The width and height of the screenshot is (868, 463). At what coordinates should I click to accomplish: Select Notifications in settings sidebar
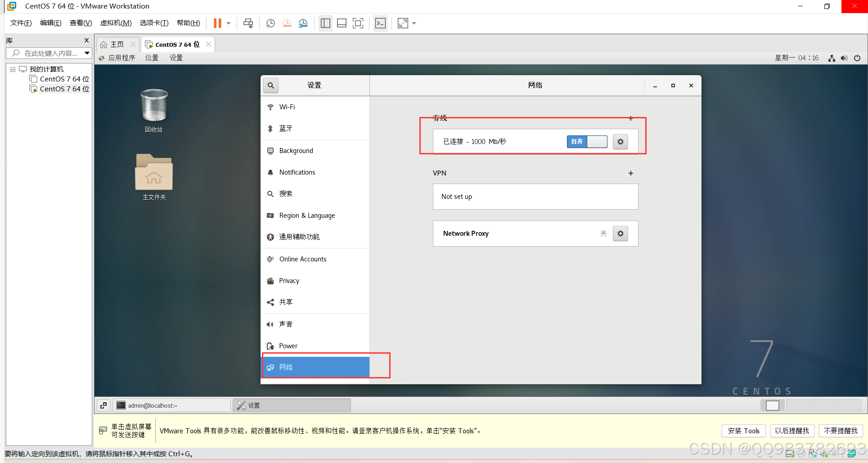coord(315,172)
